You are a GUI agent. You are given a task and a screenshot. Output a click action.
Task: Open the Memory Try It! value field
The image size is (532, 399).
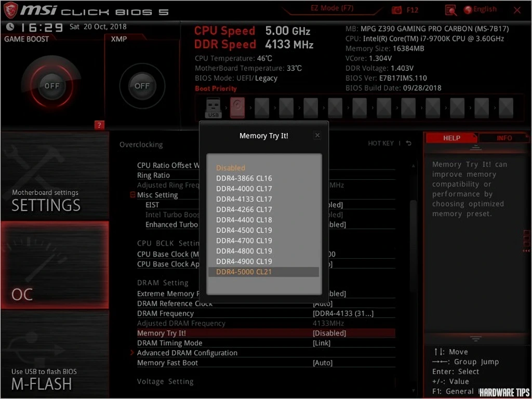tap(329, 333)
